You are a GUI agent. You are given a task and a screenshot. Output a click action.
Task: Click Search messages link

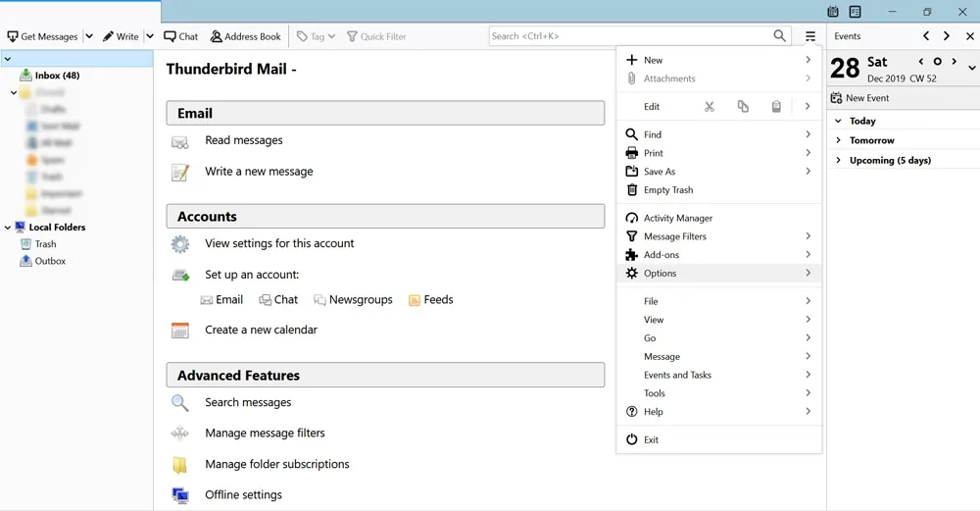pyautogui.click(x=248, y=402)
